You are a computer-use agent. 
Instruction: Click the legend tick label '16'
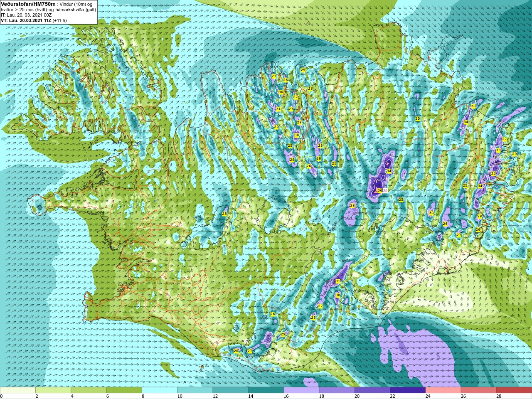coord(286,396)
